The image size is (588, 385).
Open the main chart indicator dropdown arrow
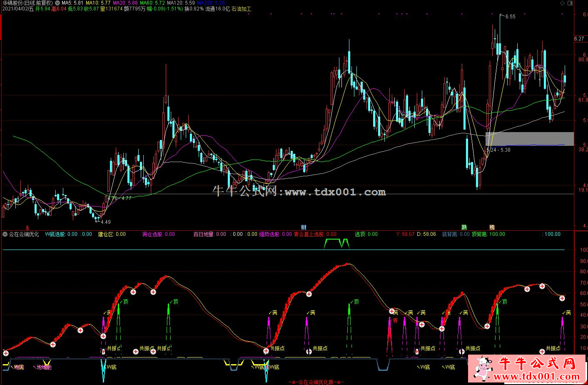(x=57, y=3)
